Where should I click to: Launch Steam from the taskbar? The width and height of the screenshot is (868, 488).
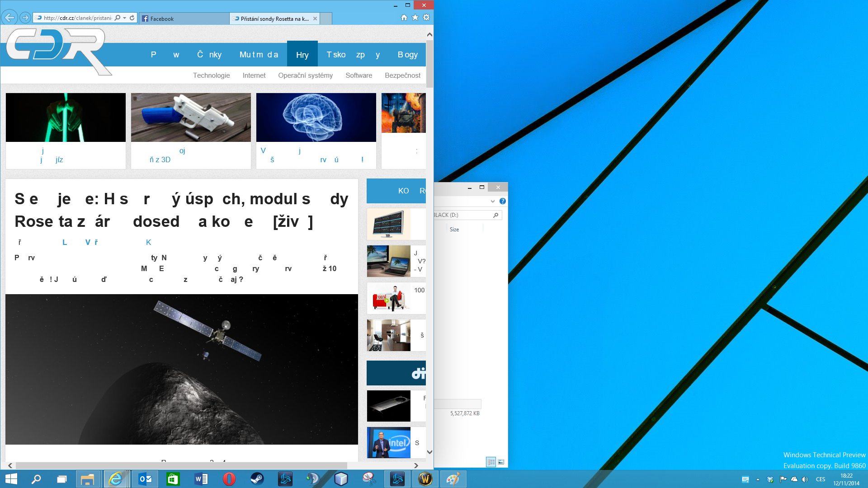pos(257,479)
